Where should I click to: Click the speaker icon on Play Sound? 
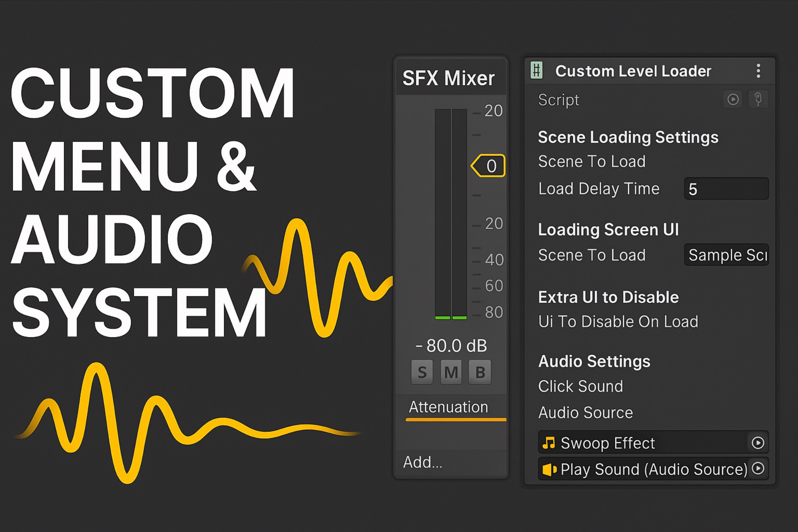pyautogui.click(x=549, y=469)
